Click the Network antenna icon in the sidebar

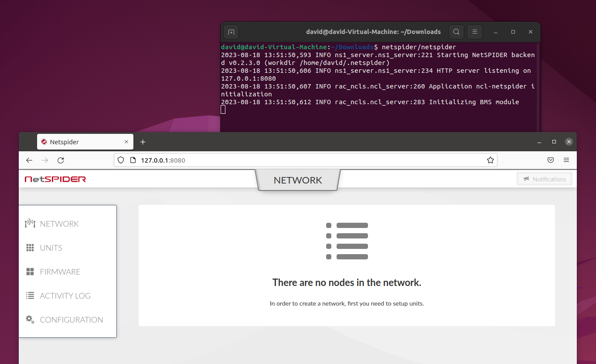(30, 224)
